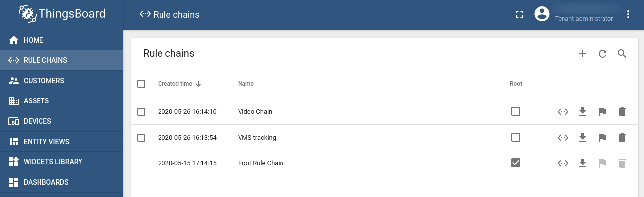Export the VMS tracking rule chain
The width and height of the screenshot is (644, 197).
pyautogui.click(x=583, y=138)
